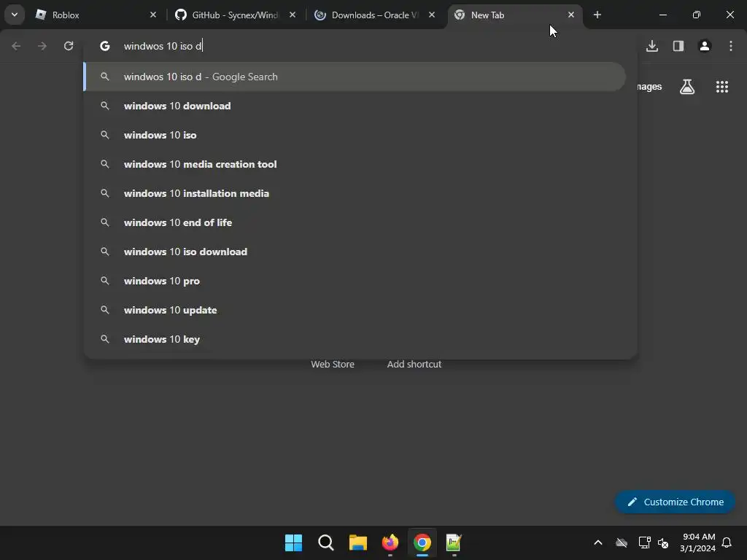The image size is (747, 560).
Task: Click the muted volume tray icon
Action: tap(663, 542)
